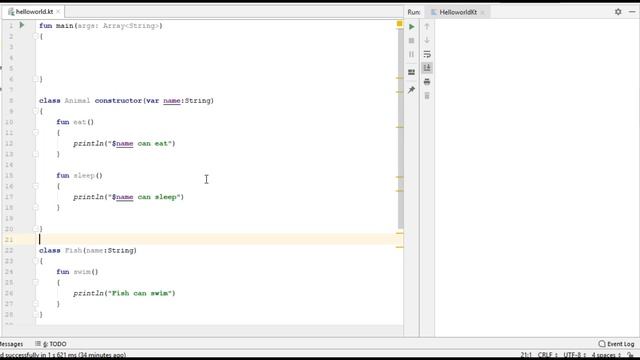Collapse eat function body at line 11

tap(36, 132)
